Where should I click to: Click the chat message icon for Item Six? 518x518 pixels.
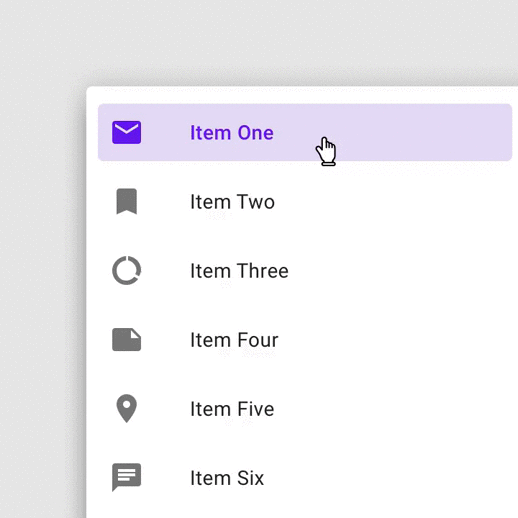126,477
